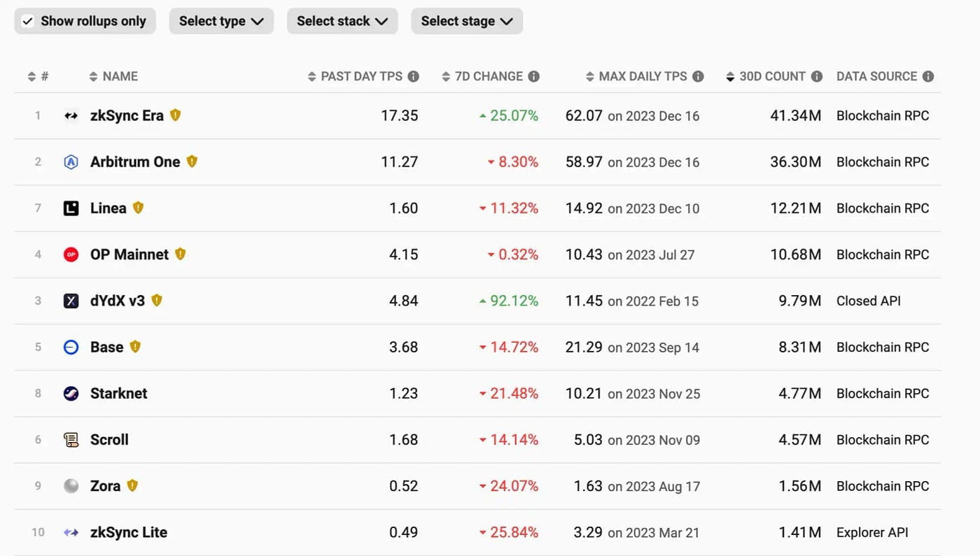Click the Starknet logo icon
Screen dimensions: 980x556
tap(71, 394)
